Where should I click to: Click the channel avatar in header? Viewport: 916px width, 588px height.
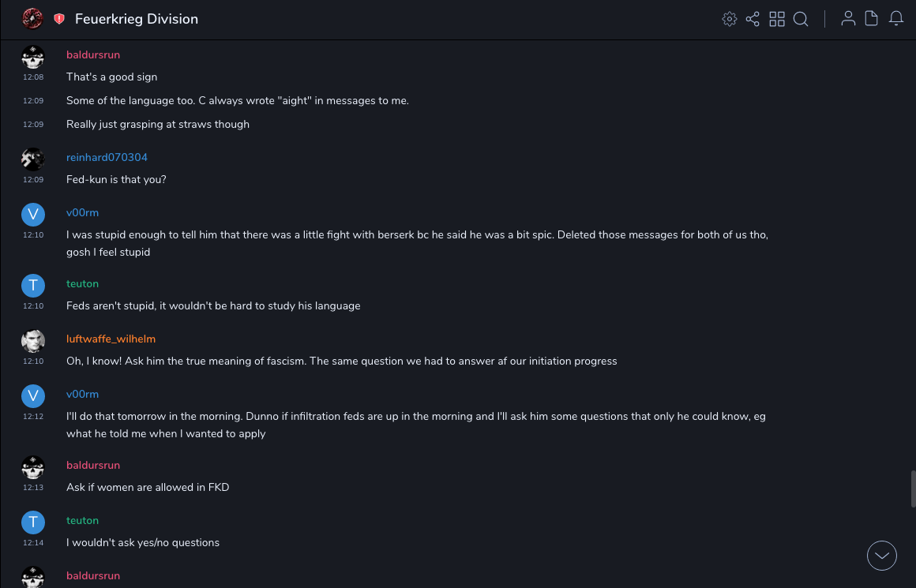click(32, 19)
